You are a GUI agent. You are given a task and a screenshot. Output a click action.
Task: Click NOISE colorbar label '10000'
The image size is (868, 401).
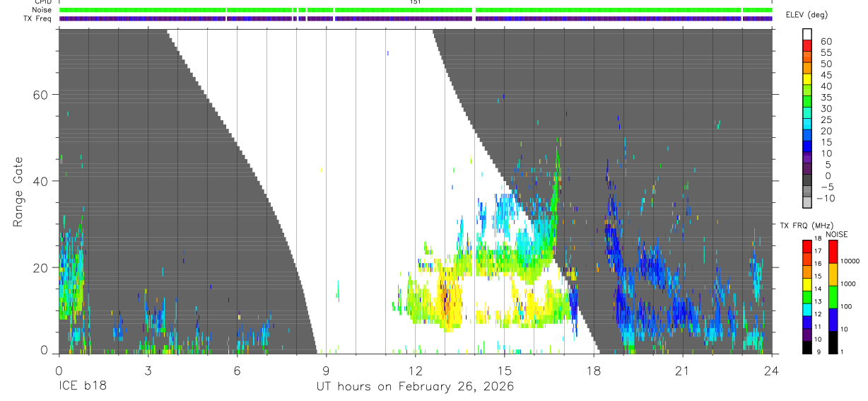[851, 261]
